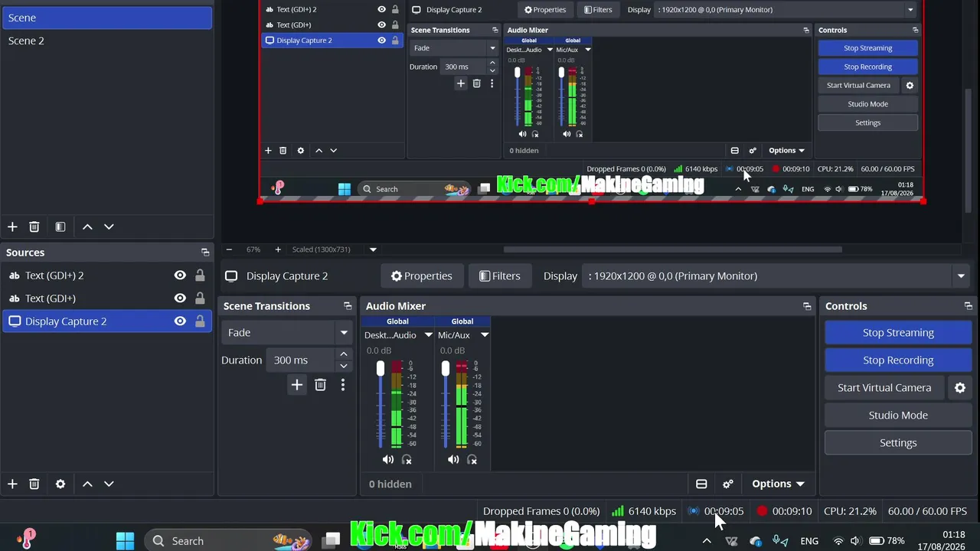Hide Text (GDI+) source via eye icon

[x=180, y=298]
